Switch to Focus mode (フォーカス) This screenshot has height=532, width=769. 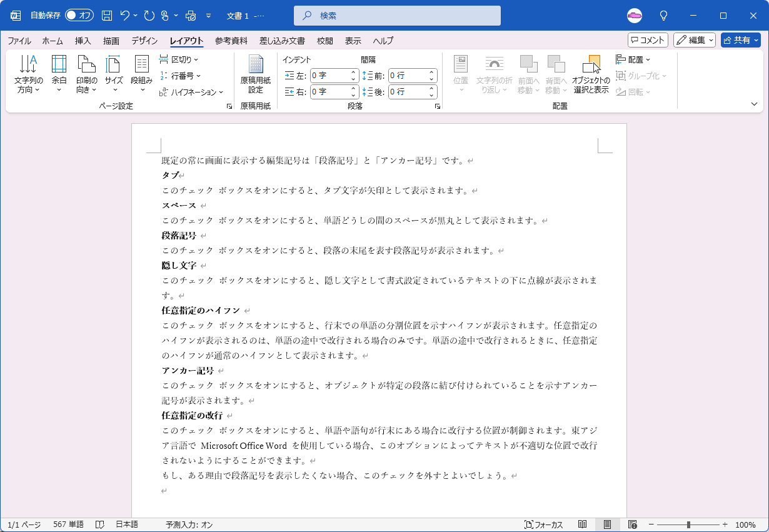(544, 525)
